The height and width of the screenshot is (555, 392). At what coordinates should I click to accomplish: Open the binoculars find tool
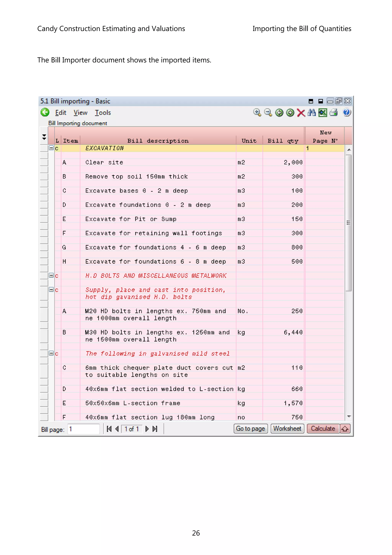coord(312,113)
